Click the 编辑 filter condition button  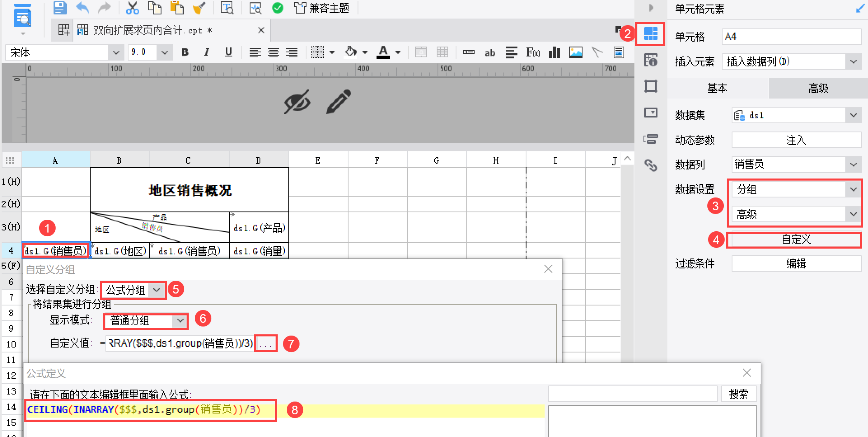click(x=796, y=263)
